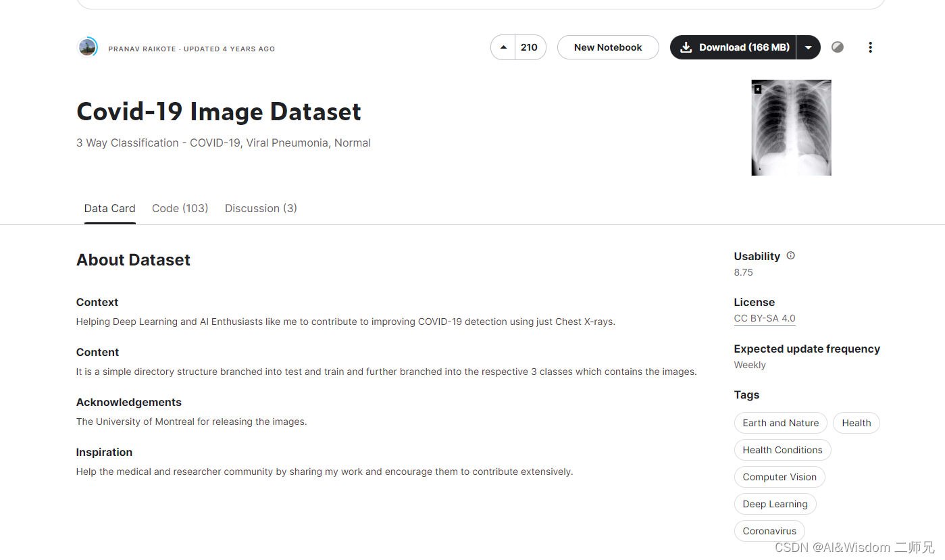
Task: Click the usability score 8.75
Action: 744,272
